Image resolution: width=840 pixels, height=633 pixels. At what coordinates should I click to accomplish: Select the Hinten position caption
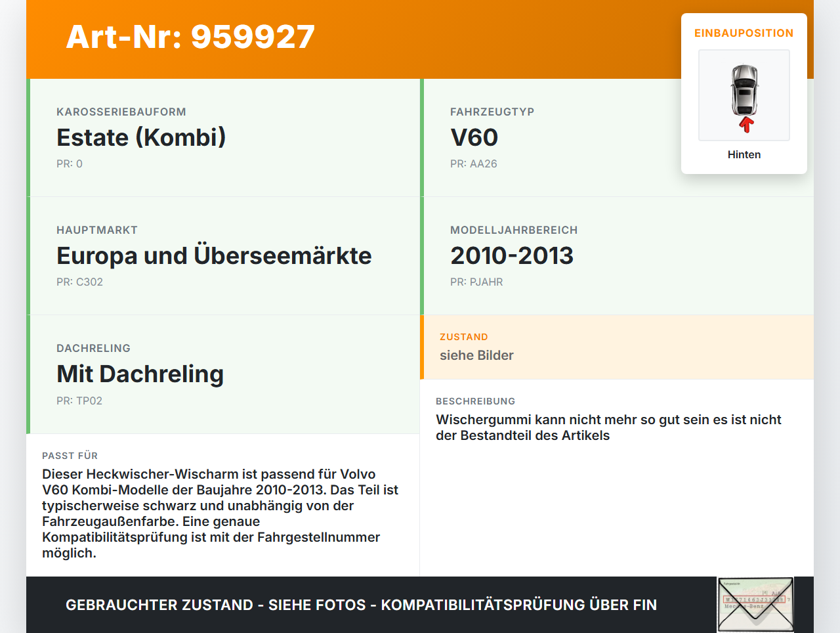coord(744,154)
